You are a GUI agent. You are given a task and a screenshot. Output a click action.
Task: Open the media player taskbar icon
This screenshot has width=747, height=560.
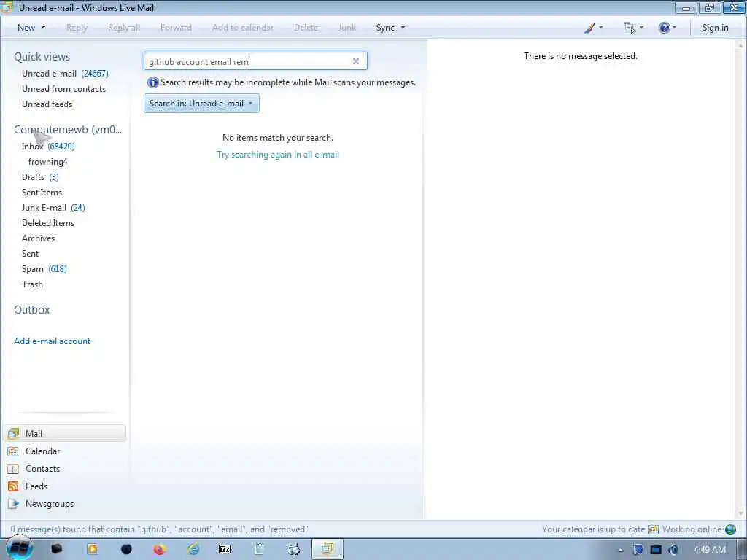93,550
